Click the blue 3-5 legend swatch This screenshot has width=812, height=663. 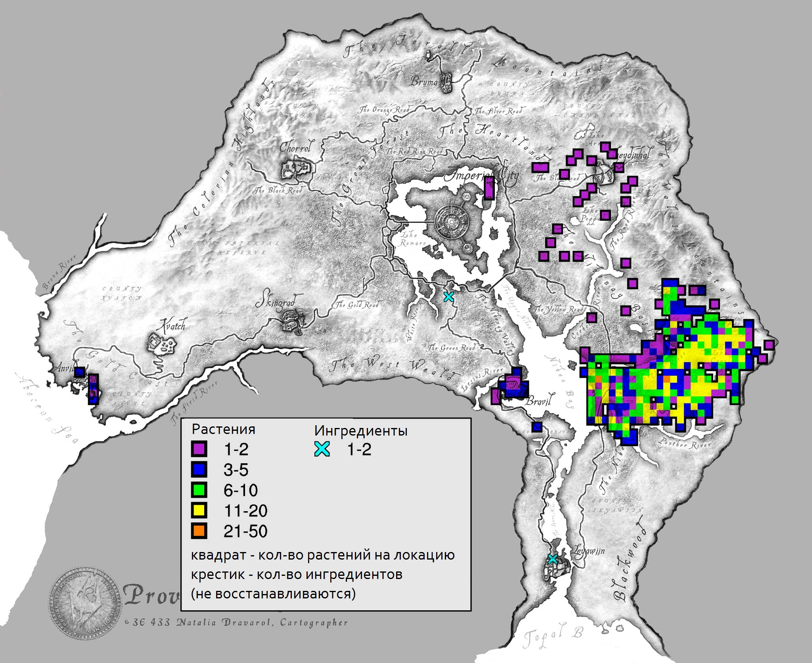(x=199, y=470)
